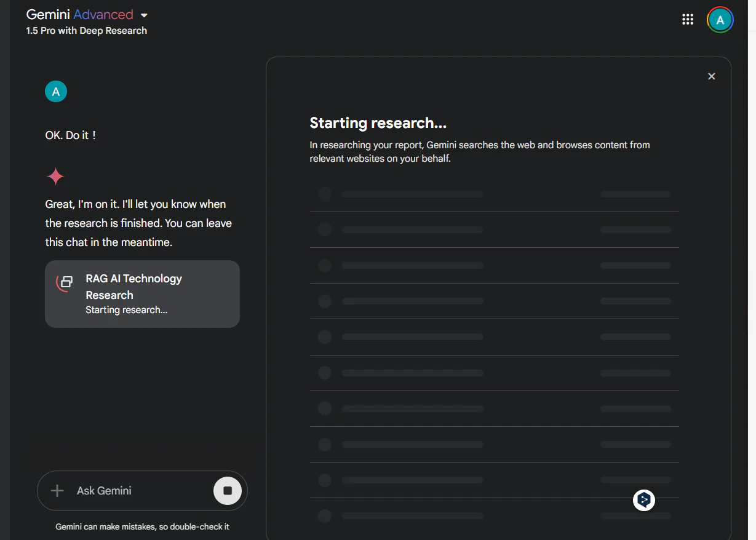
Task: Stop the response with the stop button
Action: pos(228,491)
